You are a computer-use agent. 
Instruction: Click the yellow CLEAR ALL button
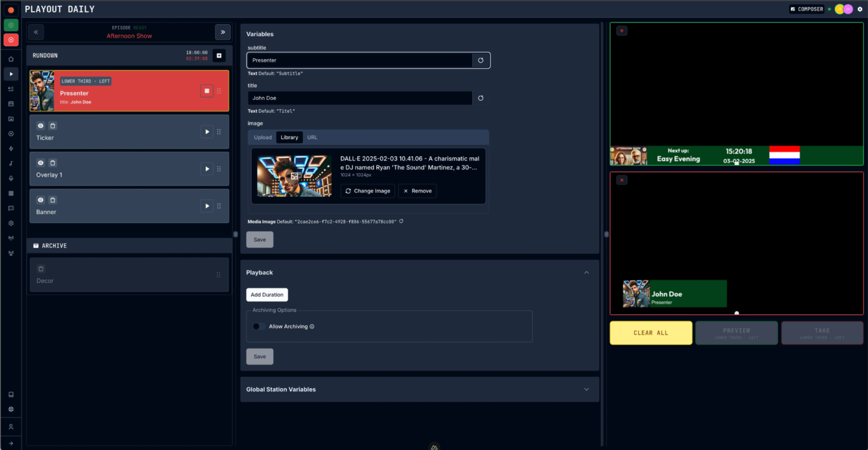coord(651,333)
